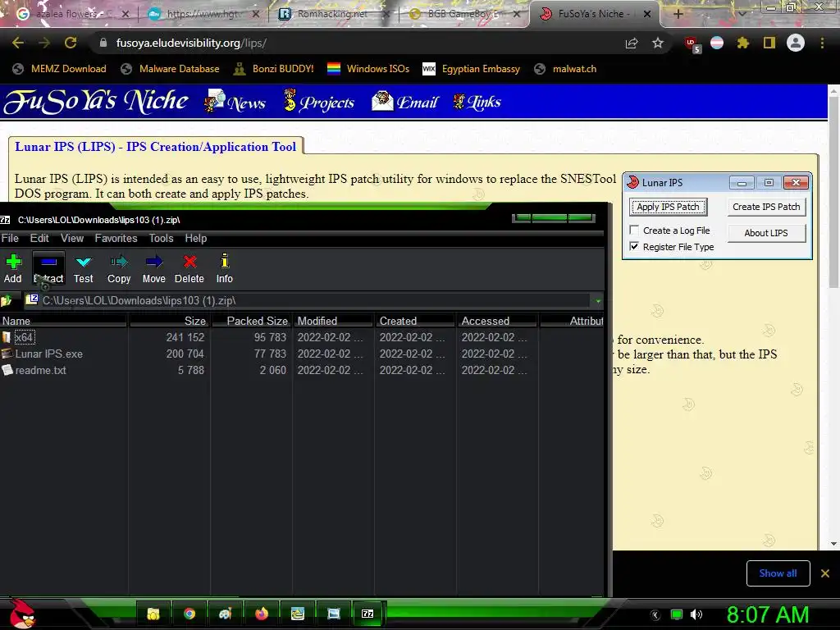Open the Chrome profile avatar

click(x=796, y=43)
